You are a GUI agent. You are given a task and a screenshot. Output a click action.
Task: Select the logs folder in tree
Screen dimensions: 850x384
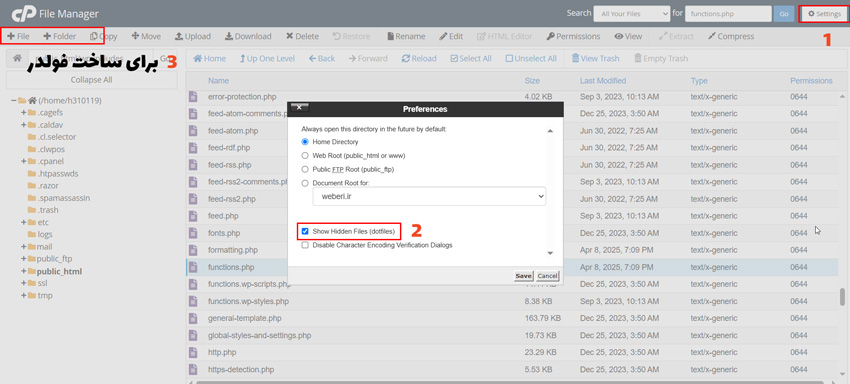pyautogui.click(x=44, y=234)
